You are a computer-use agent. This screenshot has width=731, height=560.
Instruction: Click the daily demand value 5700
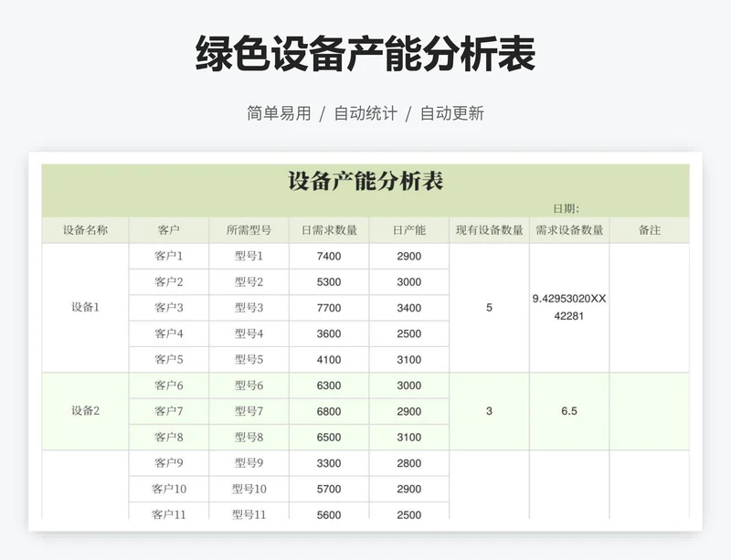pos(329,489)
